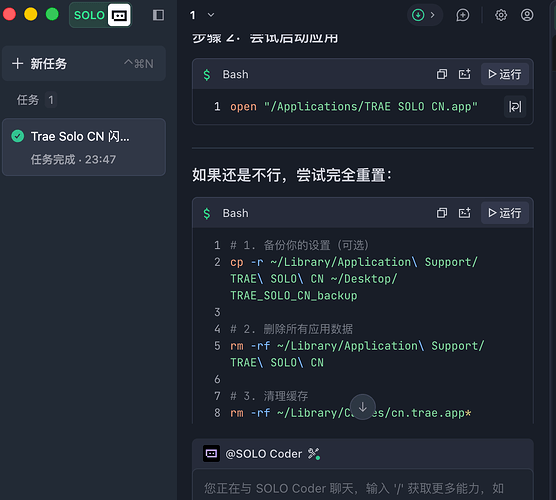Select the @SOLO Coder agent tab
This screenshot has width=556, height=500.
click(x=262, y=454)
